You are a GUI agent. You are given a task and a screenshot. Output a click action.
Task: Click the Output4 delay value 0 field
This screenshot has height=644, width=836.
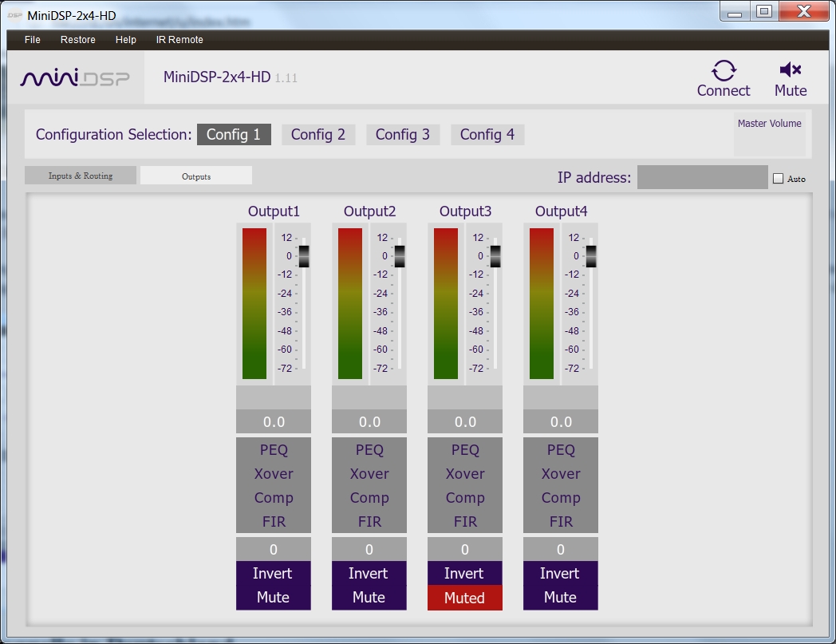[560, 550]
